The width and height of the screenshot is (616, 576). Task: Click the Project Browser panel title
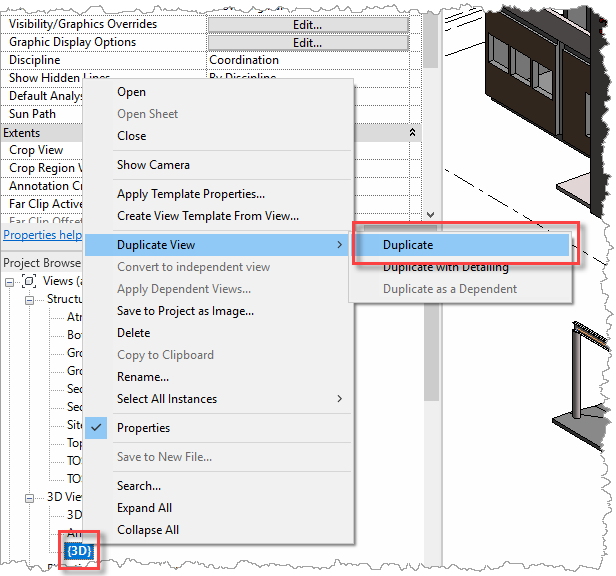pyautogui.click(x=42, y=263)
